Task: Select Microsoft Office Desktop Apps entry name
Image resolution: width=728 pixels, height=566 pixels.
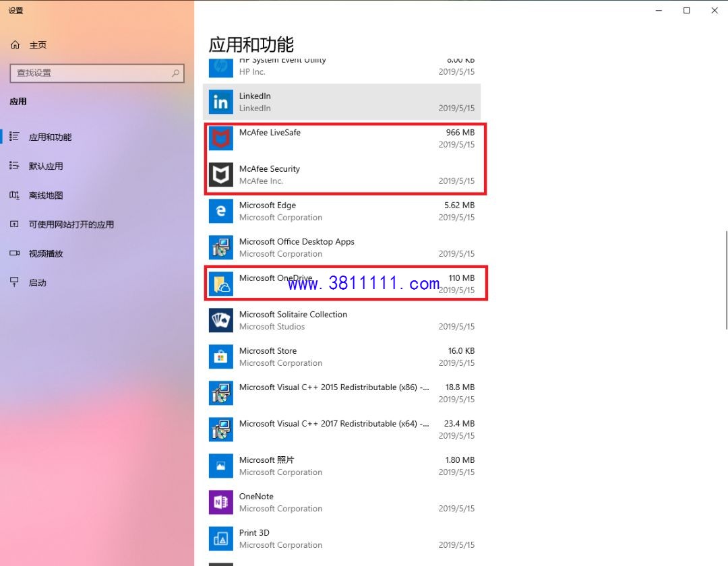Action: [297, 242]
